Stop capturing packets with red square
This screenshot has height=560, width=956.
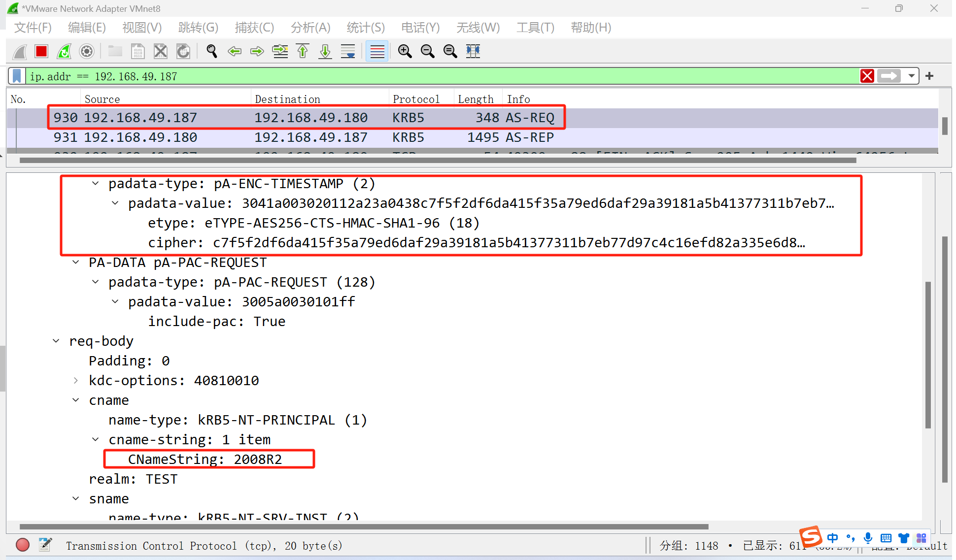[x=41, y=51]
